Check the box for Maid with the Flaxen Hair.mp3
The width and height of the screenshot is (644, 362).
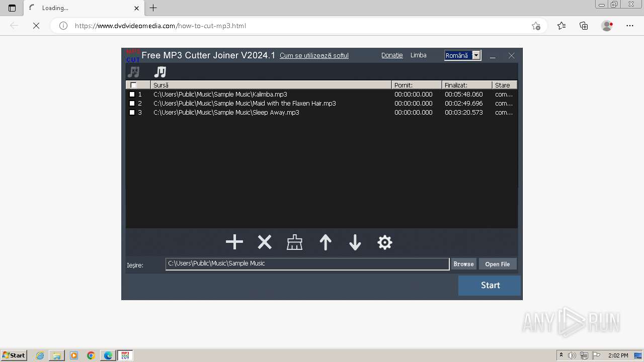pyautogui.click(x=132, y=103)
